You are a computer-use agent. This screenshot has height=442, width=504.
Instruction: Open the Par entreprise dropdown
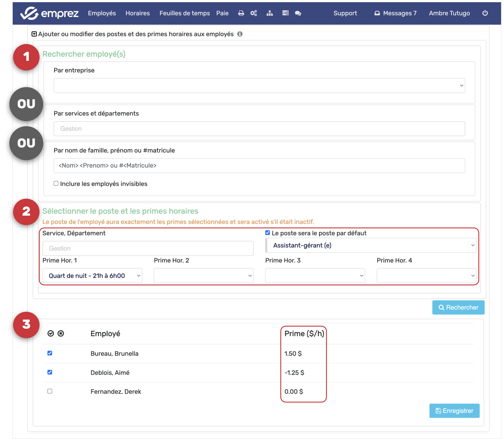(x=259, y=86)
